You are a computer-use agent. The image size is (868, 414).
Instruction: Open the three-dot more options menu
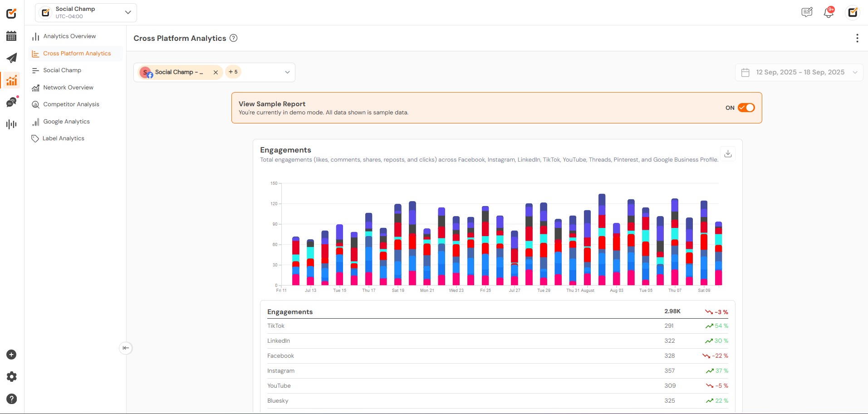[x=857, y=38]
